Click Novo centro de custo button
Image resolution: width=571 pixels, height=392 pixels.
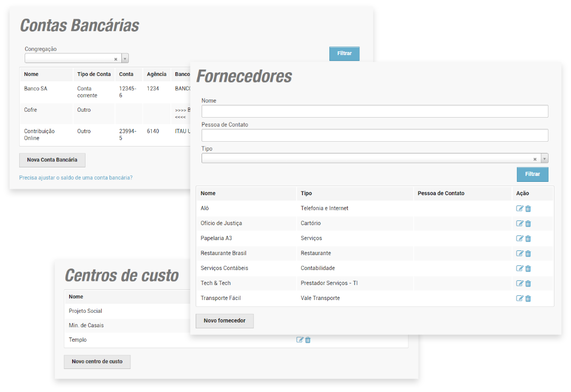coord(97,362)
